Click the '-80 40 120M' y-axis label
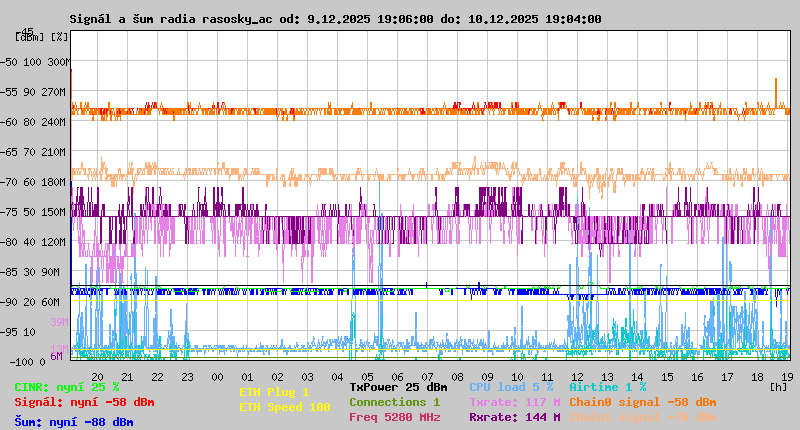The height and width of the screenshot is (430, 800). click(33, 242)
